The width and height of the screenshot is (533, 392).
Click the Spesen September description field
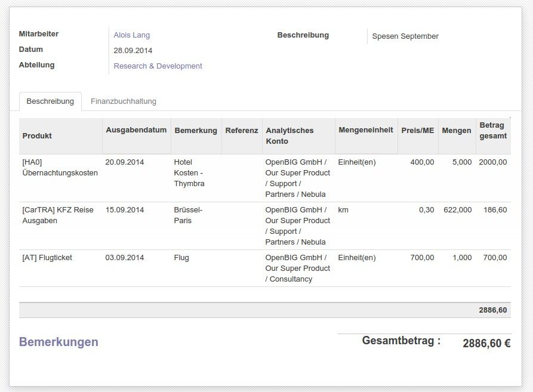[405, 36]
